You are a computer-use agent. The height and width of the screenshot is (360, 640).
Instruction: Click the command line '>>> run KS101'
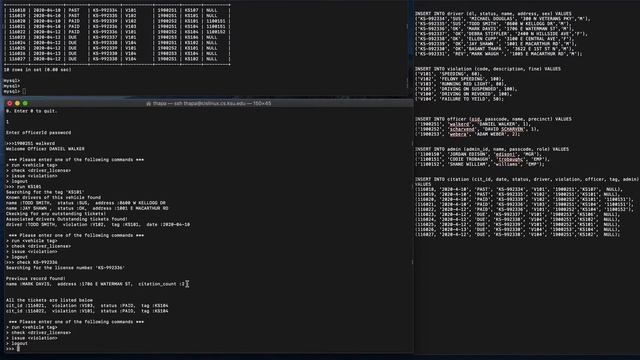click(x=24, y=187)
